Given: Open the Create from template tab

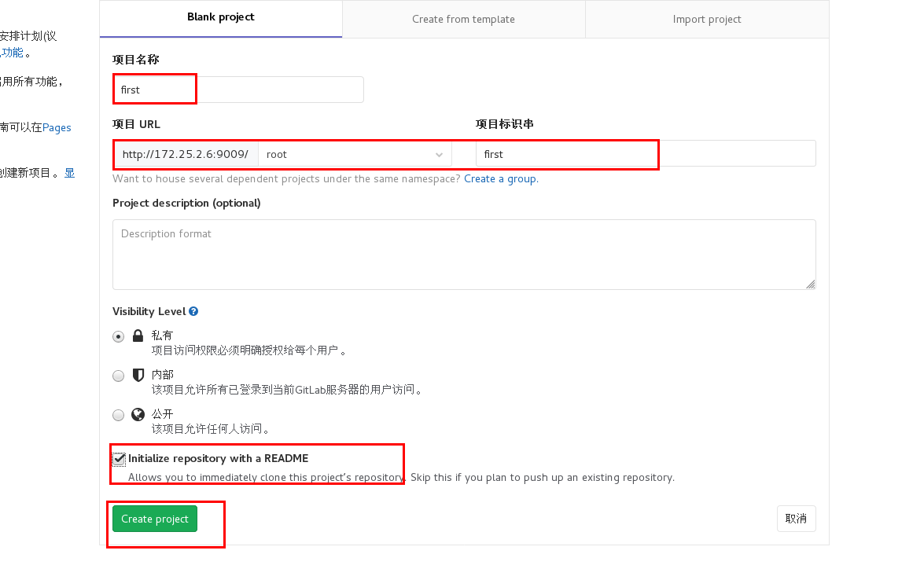Looking at the screenshot, I should (463, 19).
